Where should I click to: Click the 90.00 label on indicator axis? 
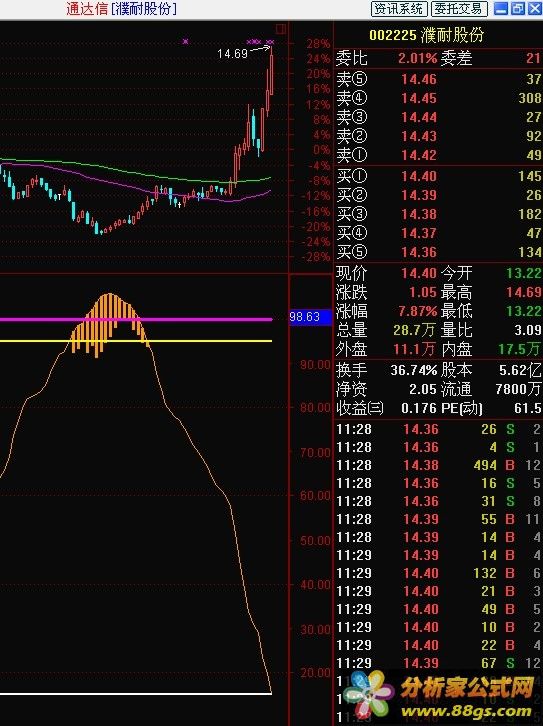coord(315,365)
